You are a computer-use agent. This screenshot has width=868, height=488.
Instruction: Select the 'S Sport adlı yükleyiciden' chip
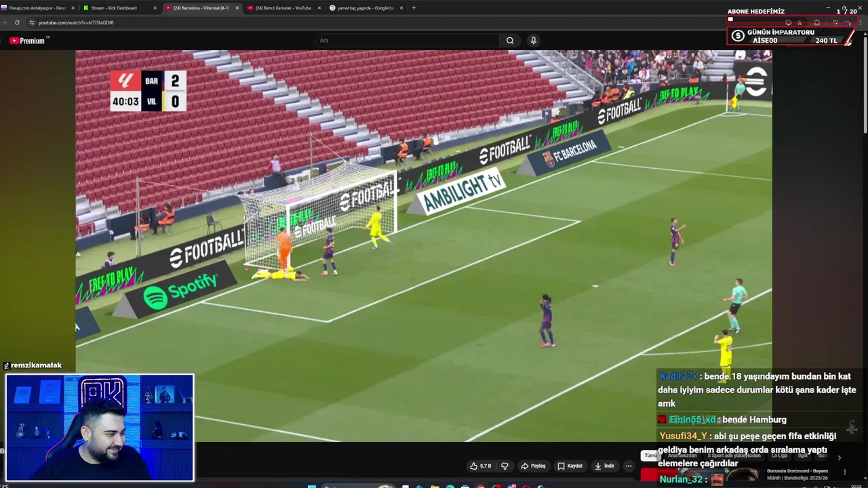click(x=734, y=455)
